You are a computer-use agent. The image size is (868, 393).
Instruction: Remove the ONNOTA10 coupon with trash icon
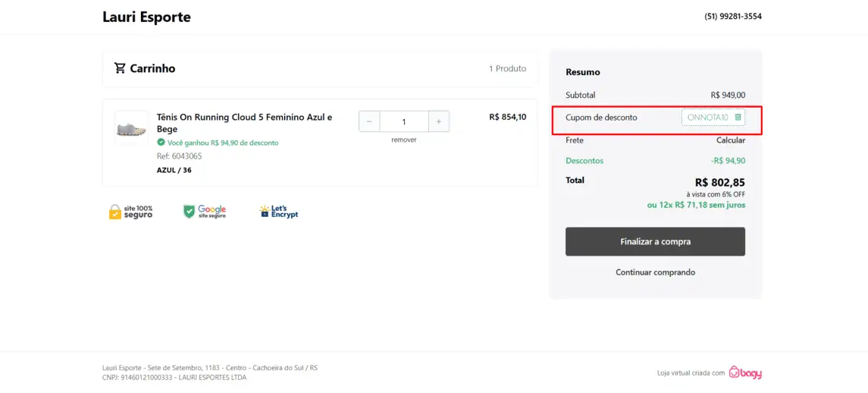738,117
